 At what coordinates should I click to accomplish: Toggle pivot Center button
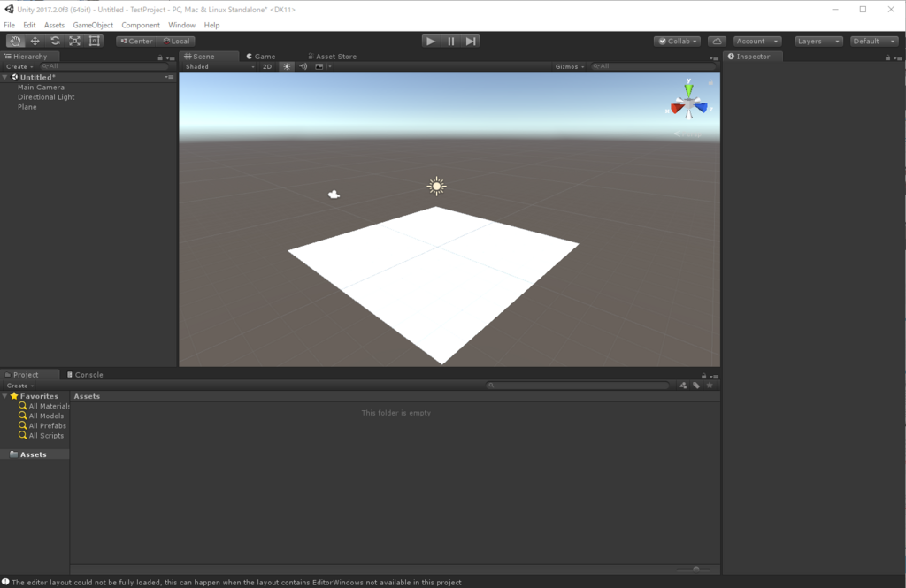pos(136,41)
